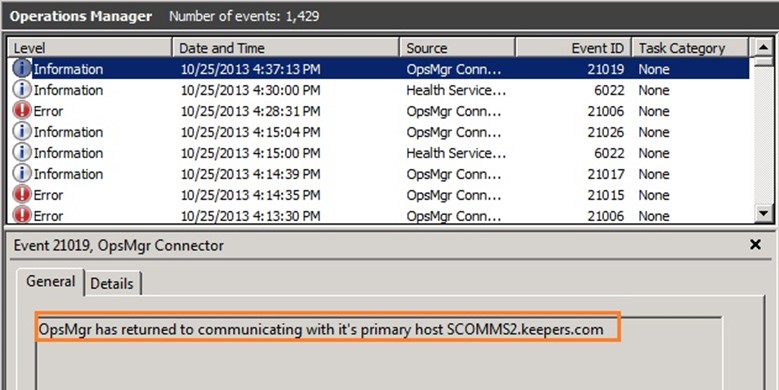Click the information icon of event 21019

(x=21, y=69)
